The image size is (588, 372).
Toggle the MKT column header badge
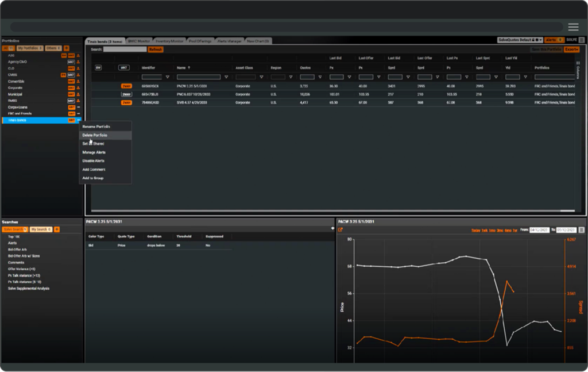(123, 68)
